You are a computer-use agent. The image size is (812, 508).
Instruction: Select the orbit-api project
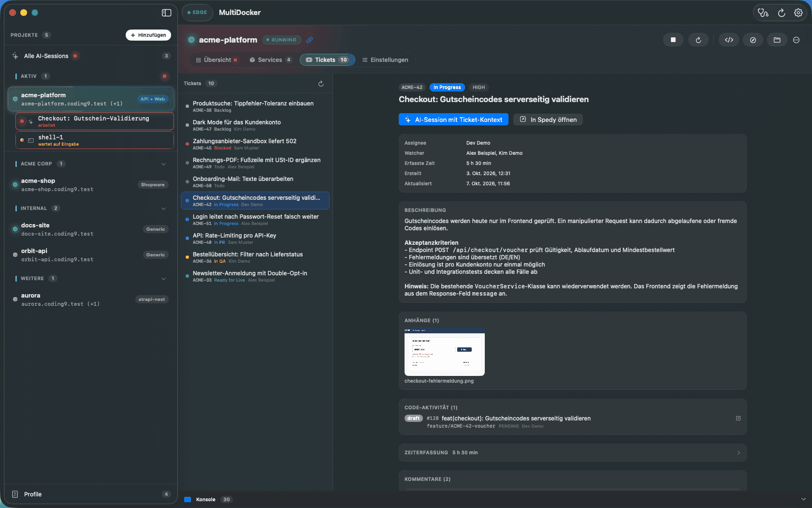pos(91,255)
